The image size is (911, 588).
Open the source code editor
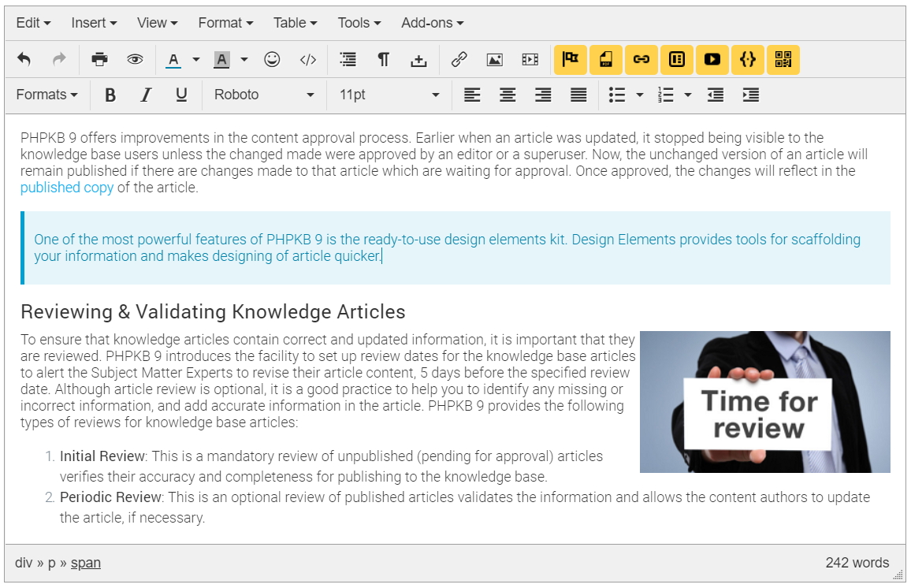(x=307, y=59)
